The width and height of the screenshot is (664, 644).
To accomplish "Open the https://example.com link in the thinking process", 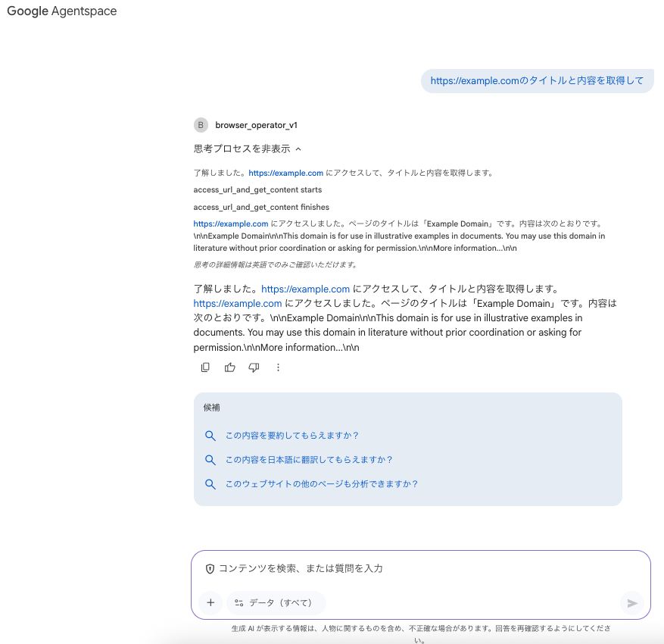I will pyautogui.click(x=285, y=173).
